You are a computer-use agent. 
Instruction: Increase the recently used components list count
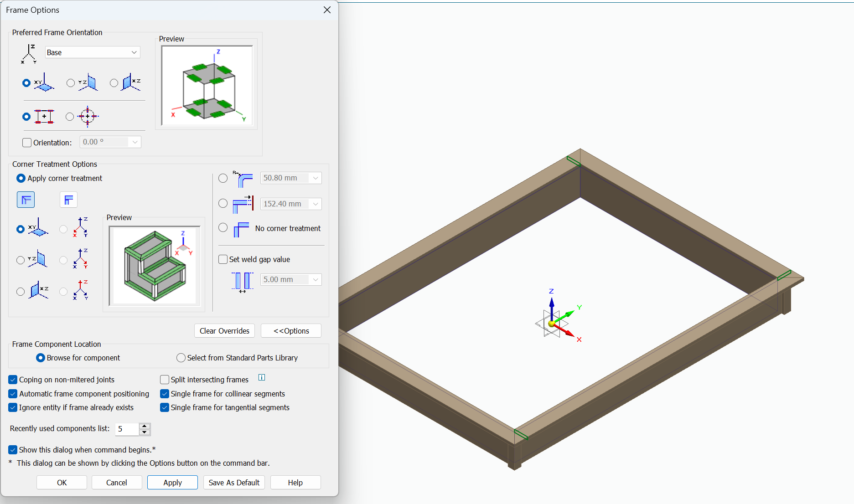[145, 426]
